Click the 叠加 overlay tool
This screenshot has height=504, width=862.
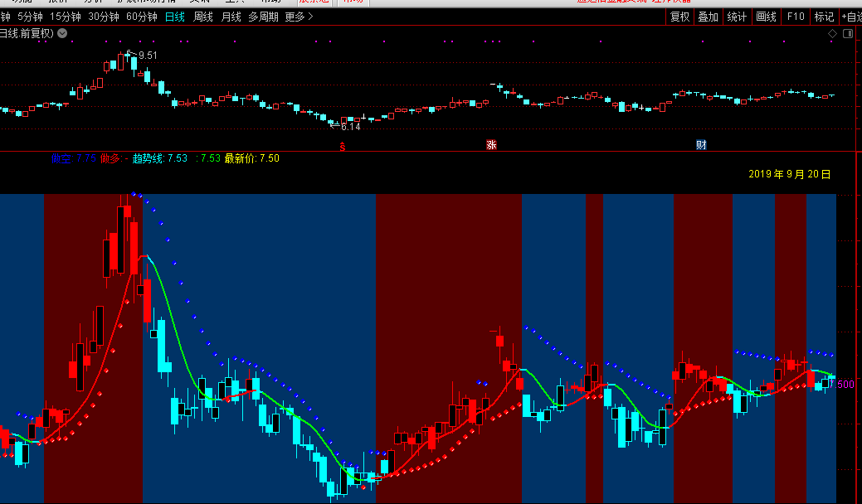(708, 17)
